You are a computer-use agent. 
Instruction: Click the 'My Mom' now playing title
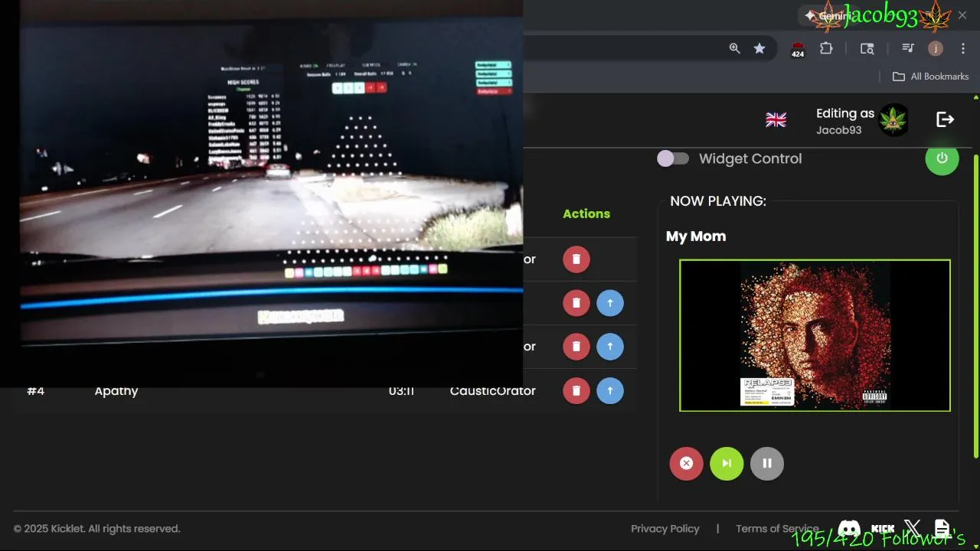696,236
